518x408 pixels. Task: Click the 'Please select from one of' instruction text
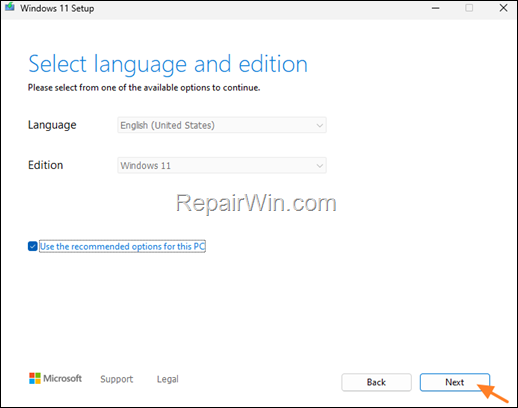(144, 88)
